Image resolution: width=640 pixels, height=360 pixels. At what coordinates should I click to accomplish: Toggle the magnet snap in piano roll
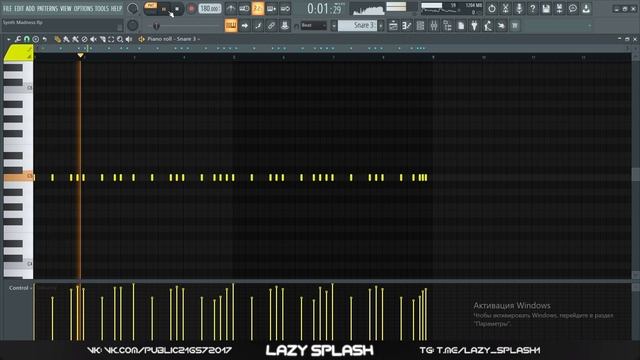(27, 39)
